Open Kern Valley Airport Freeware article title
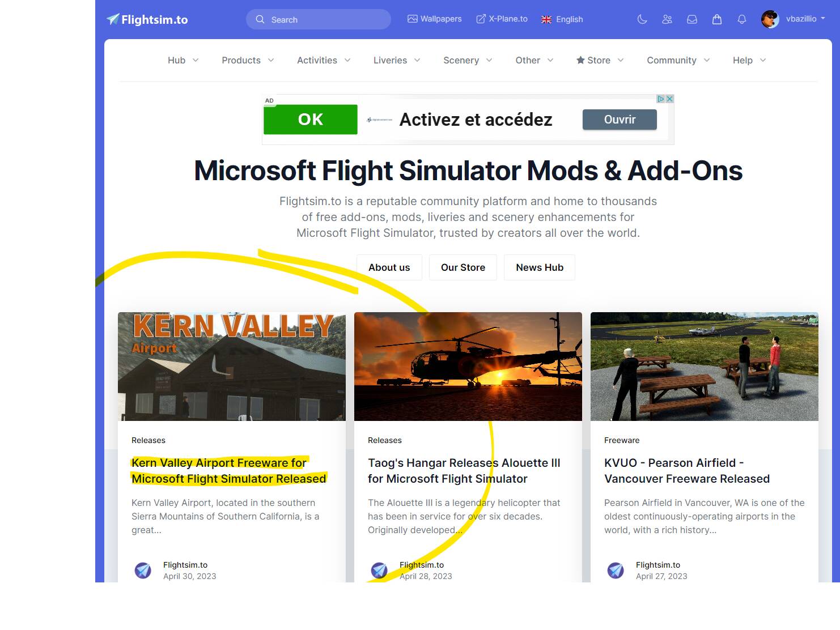The height and width of the screenshot is (630, 840). (x=229, y=471)
